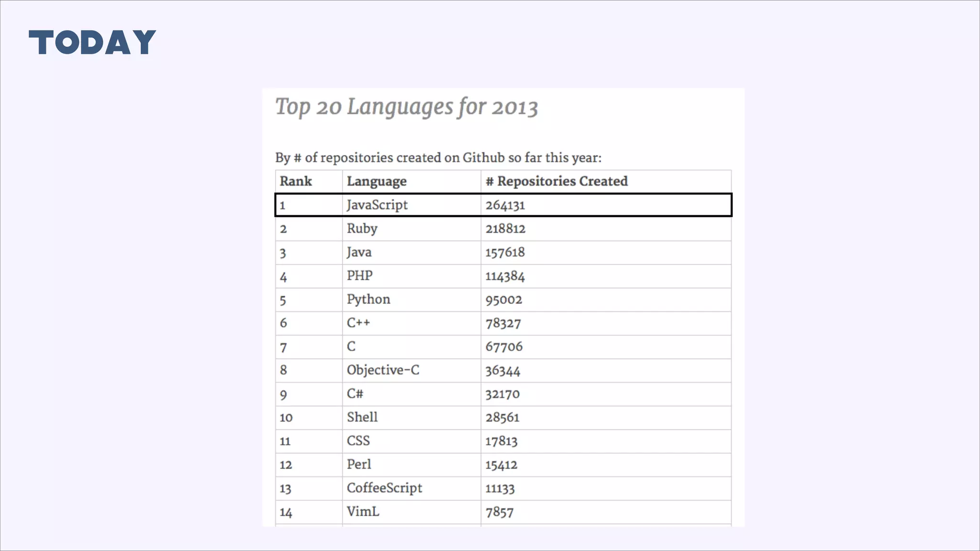The height and width of the screenshot is (551, 980).
Task: Click the Top 20 Languages for 2013 title
Action: point(406,107)
